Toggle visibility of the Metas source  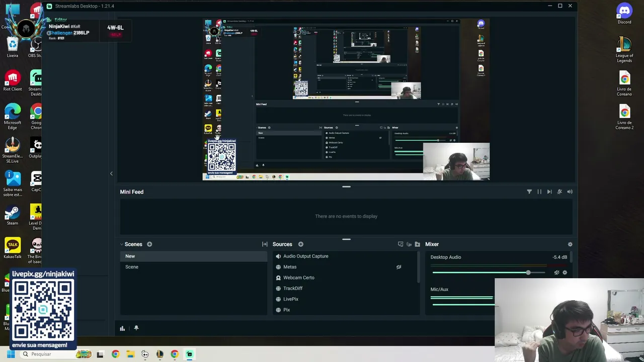[x=398, y=267]
